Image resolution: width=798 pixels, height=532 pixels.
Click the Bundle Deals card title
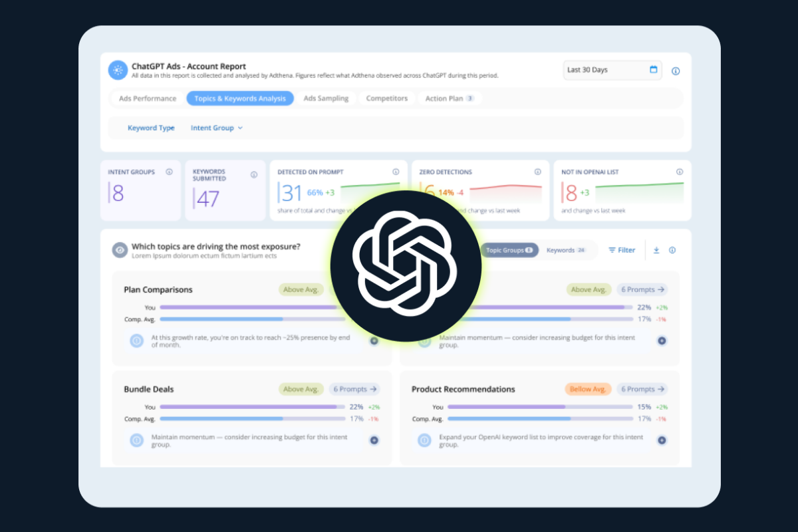coord(149,390)
